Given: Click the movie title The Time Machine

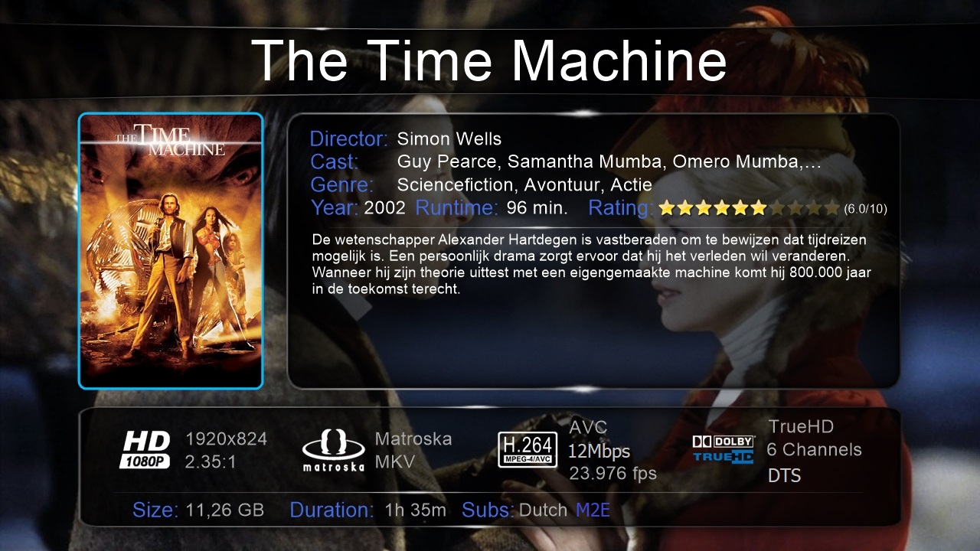Looking at the screenshot, I should coord(488,60).
